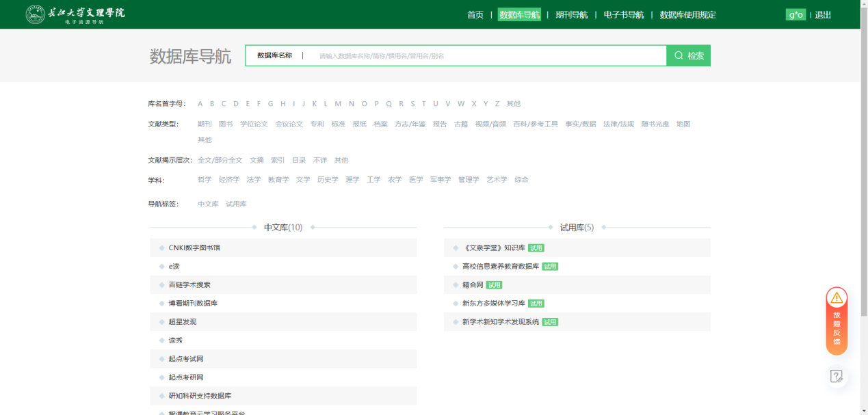Switch to 电子书导航 in the top menu
868x415 pixels.
coord(623,15)
